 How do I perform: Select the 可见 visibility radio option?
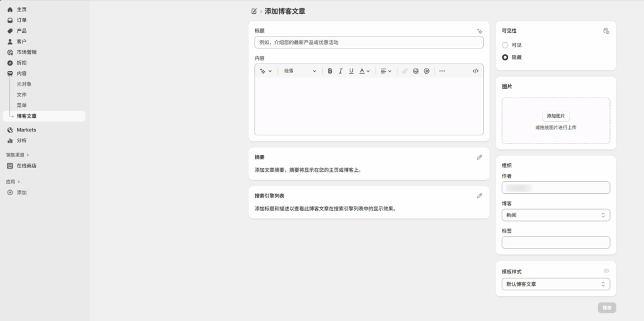505,45
